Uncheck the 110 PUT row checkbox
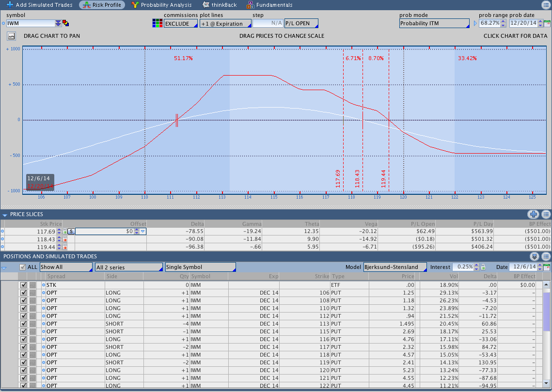Image resolution: width=552 pixels, height=392 pixels. tap(24, 308)
